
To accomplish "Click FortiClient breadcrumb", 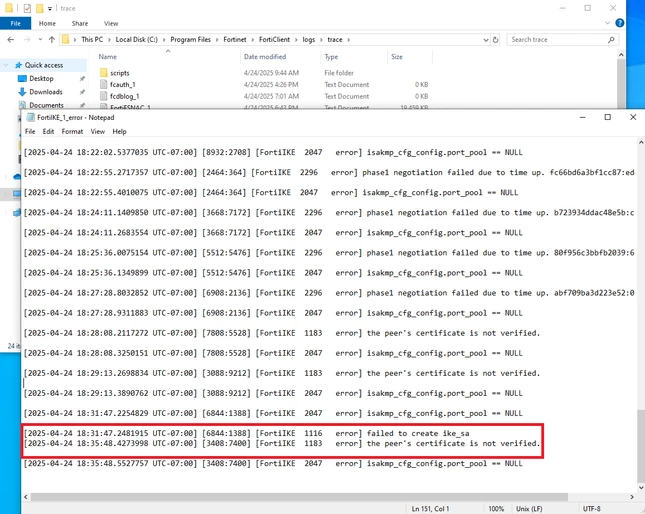I will pos(274,39).
